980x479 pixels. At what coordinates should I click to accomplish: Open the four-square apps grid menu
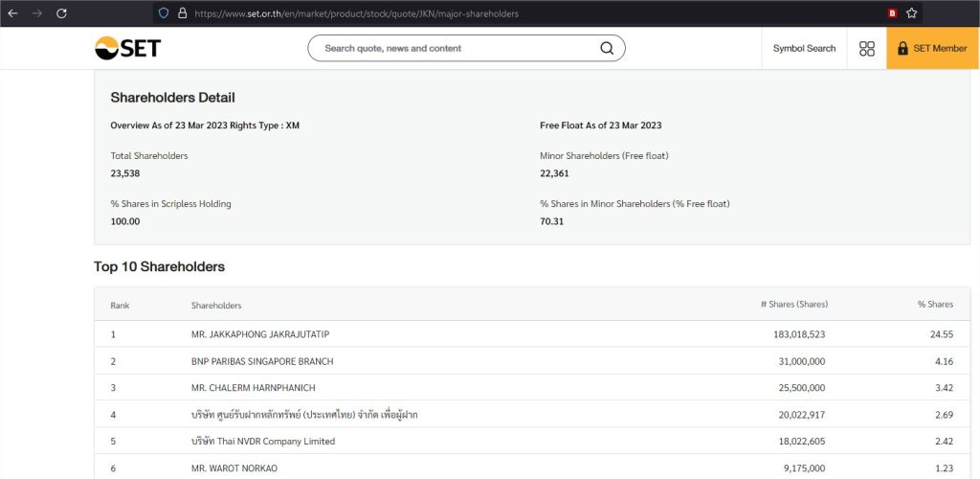tap(867, 48)
